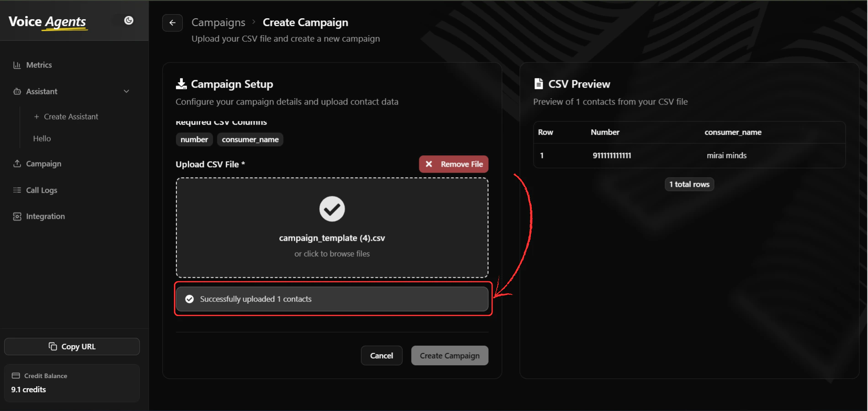Navigate to Campaigns in the breadcrumb
Screen dimensions: 868x411
click(218, 22)
